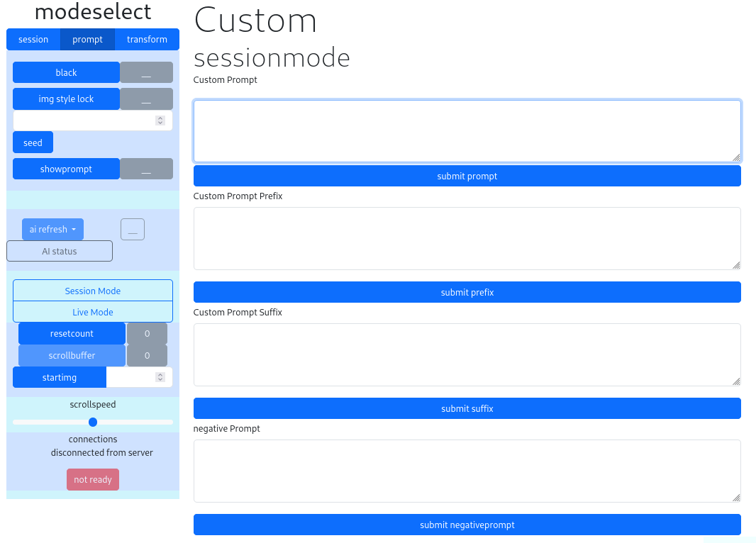Click the scrollbuffer button
The image size is (756, 543).
(72, 356)
